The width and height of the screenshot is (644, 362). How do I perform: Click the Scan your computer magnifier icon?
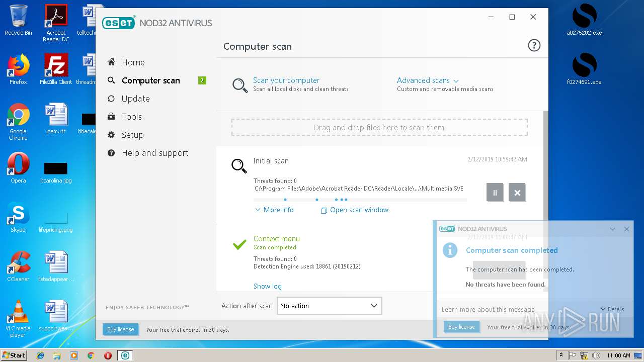click(239, 85)
